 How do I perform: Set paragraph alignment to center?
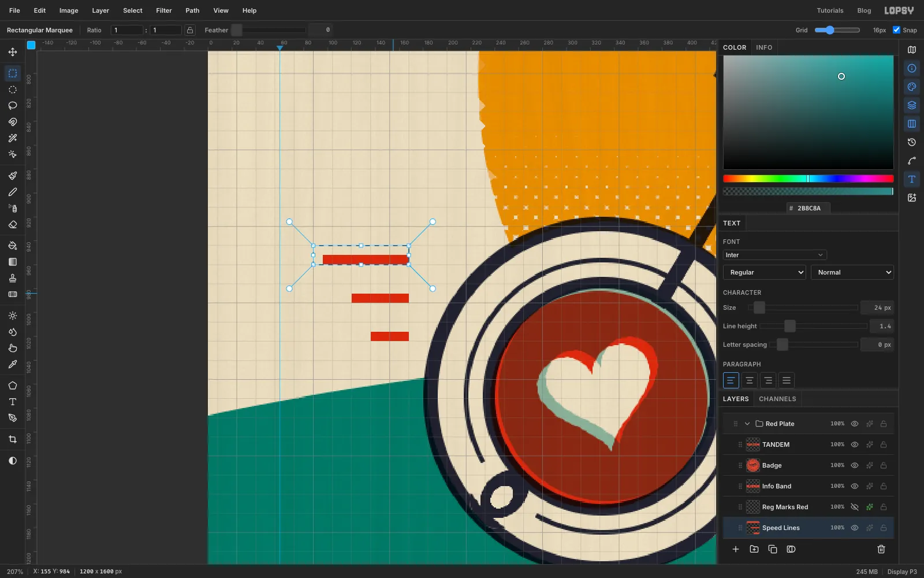749,380
